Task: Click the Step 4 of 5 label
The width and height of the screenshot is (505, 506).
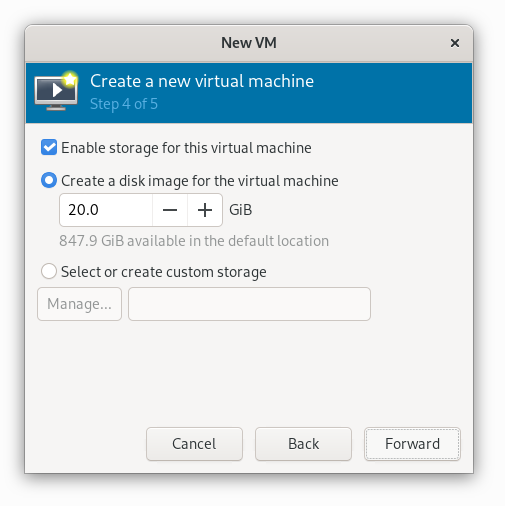Action: (124, 104)
